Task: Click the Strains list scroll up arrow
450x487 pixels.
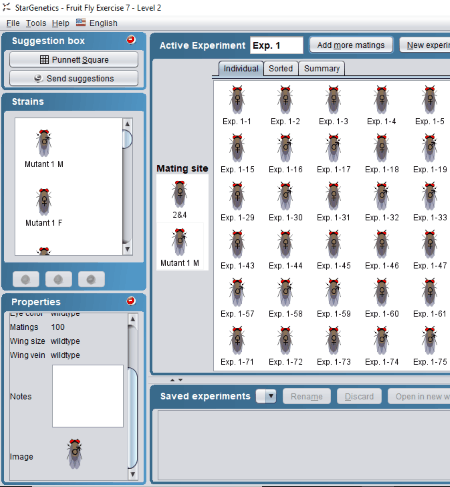Action: pyautogui.click(x=127, y=124)
